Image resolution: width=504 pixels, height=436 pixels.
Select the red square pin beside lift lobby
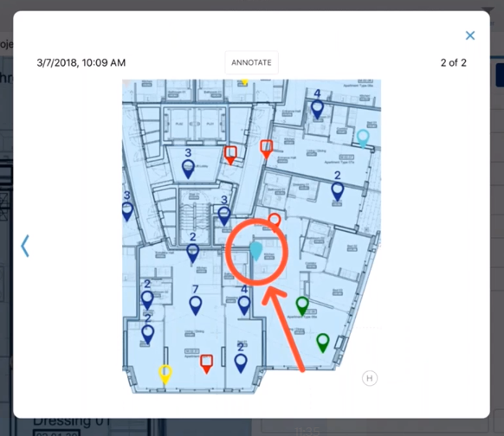coord(230,156)
